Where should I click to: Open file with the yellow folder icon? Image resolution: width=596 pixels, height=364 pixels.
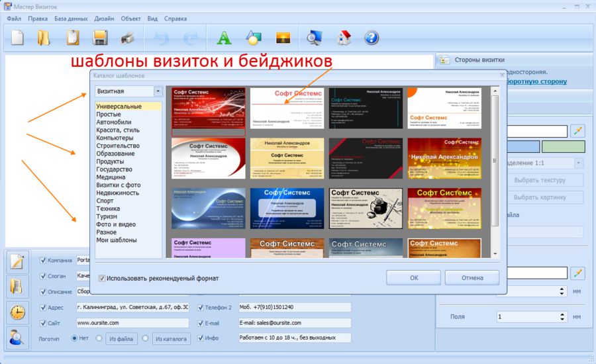click(x=44, y=38)
